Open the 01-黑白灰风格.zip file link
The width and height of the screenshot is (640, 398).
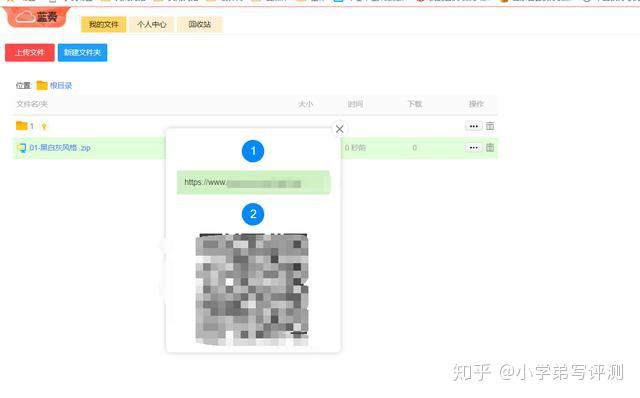click(60, 148)
